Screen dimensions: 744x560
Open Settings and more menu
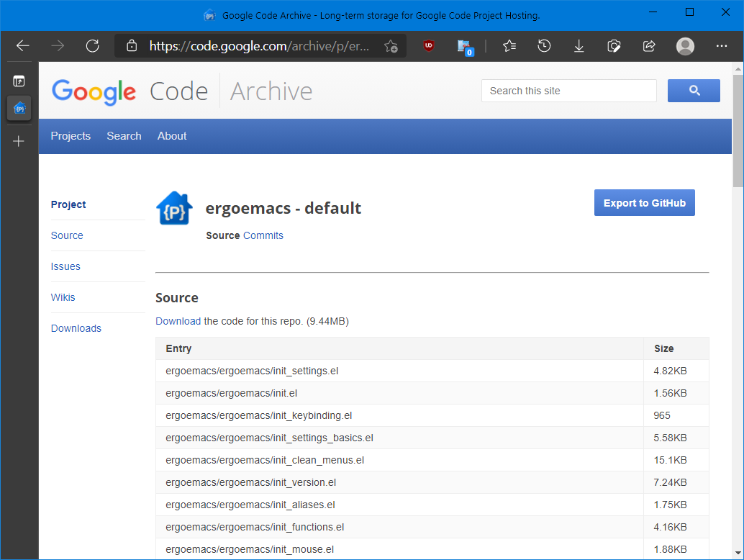point(722,46)
